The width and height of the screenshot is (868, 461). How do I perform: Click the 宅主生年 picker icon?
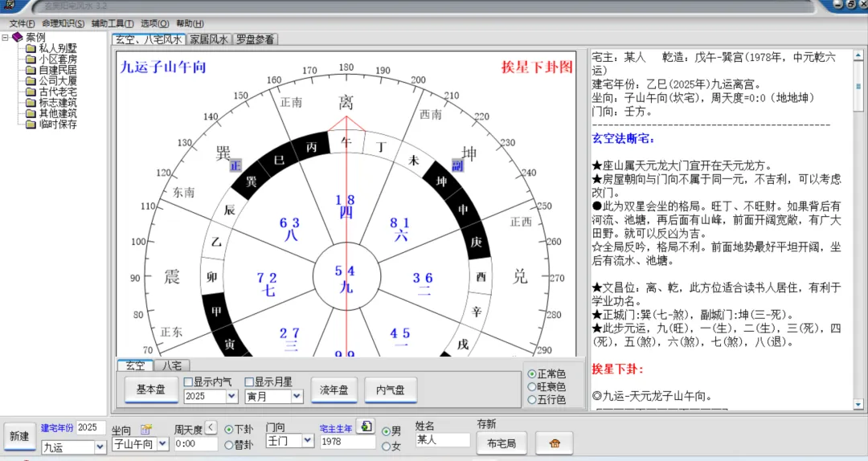(366, 426)
